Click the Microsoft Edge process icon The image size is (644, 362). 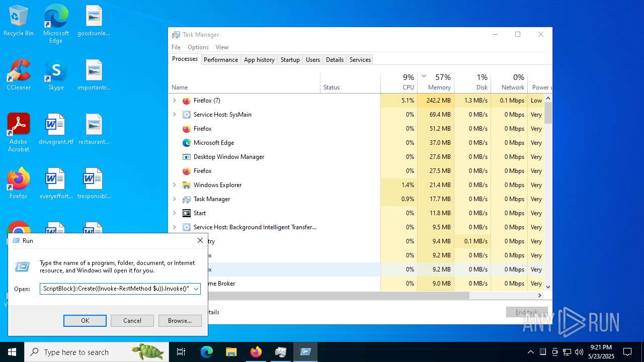coord(187,143)
